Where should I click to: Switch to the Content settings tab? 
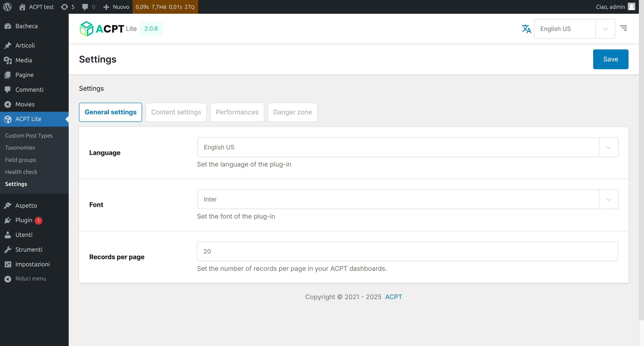tap(176, 112)
